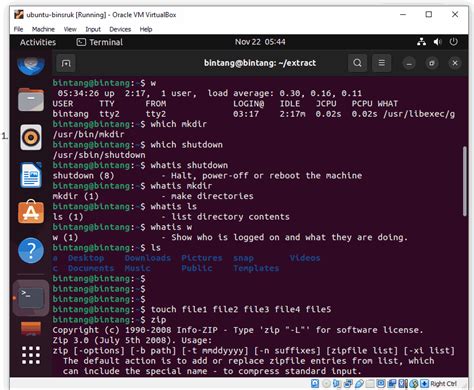Viewport: 474px width, 390px height.
Task: Click the volume speaker icon in the top bar
Action: (437, 42)
